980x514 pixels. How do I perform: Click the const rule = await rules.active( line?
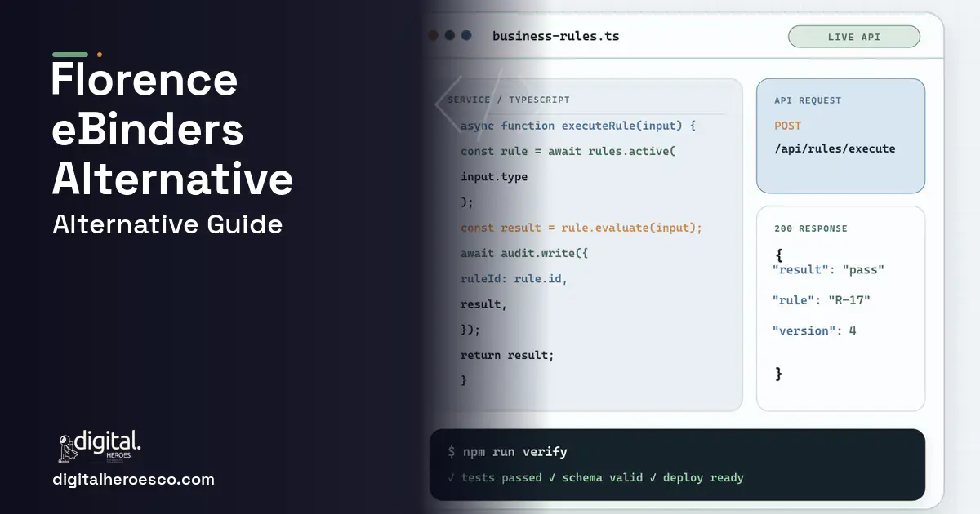click(x=568, y=151)
